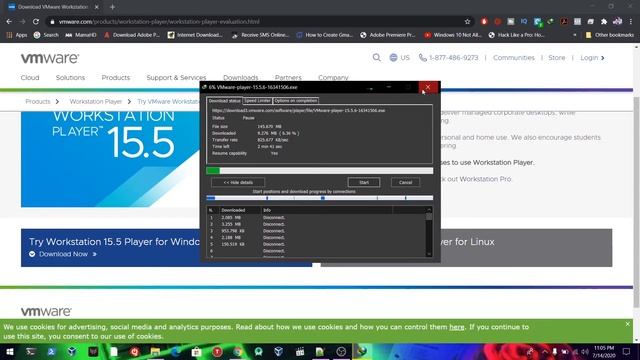Click the globe US region selector
The height and width of the screenshot is (360, 640).
(399, 58)
